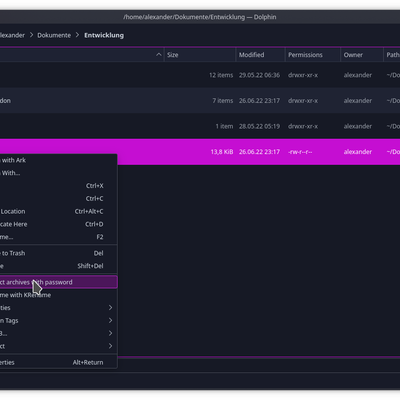The height and width of the screenshot is (400, 400).
Task: Click the '28.05.22 05:19' modified date
Action: point(259,126)
